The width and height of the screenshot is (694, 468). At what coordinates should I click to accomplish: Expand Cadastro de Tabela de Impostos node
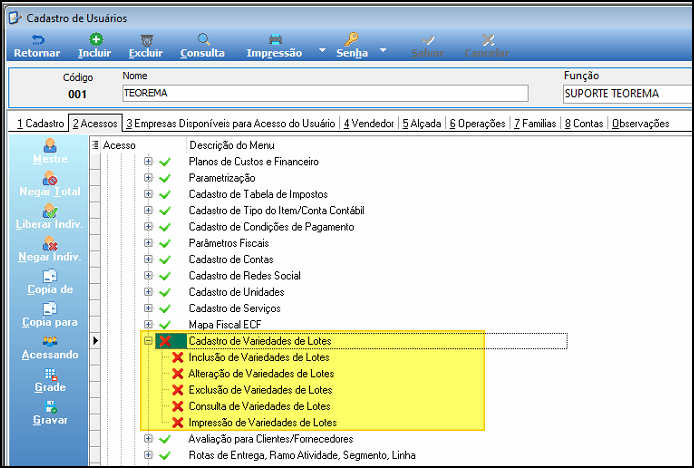(148, 194)
